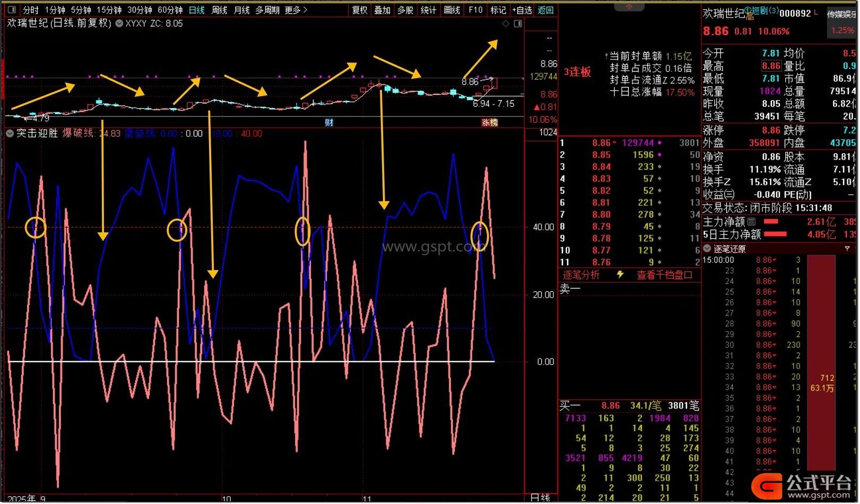Select the 60分钟 period tab

pyautogui.click(x=170, y=10)
